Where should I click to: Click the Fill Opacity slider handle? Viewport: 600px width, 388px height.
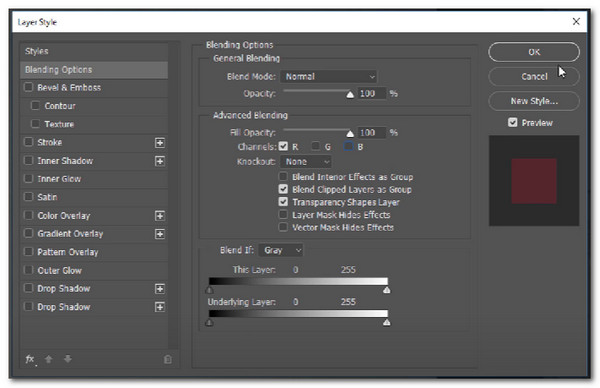(x=350, y=133)
